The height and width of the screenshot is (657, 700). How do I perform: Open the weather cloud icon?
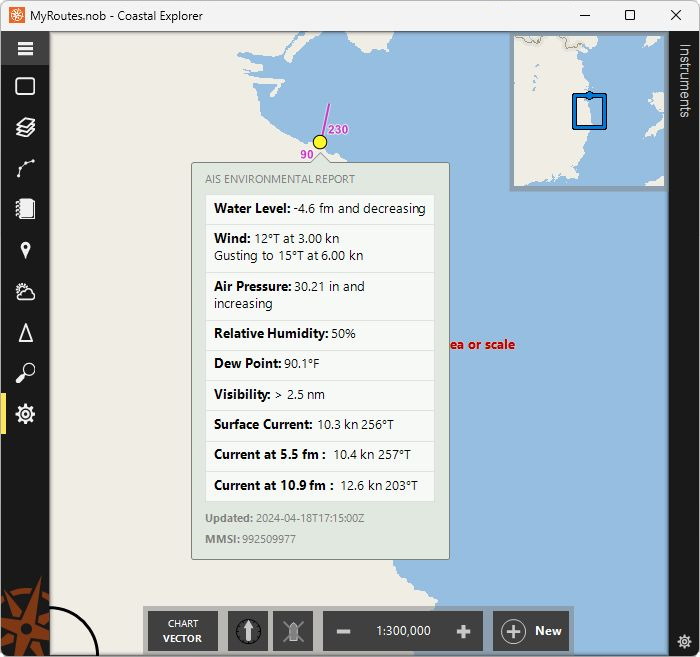coord(25,292)
